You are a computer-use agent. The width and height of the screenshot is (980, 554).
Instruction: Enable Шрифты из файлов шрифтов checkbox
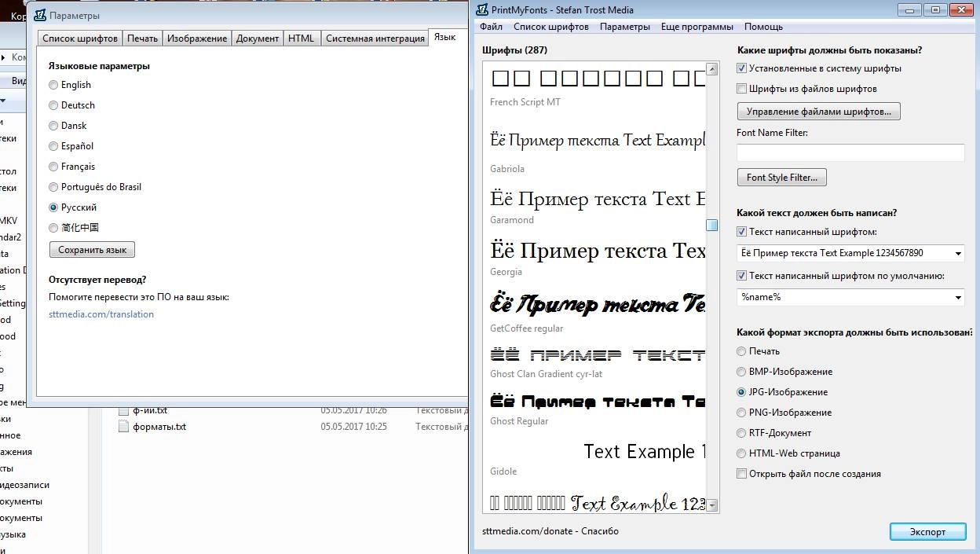[x=742, y=89]
